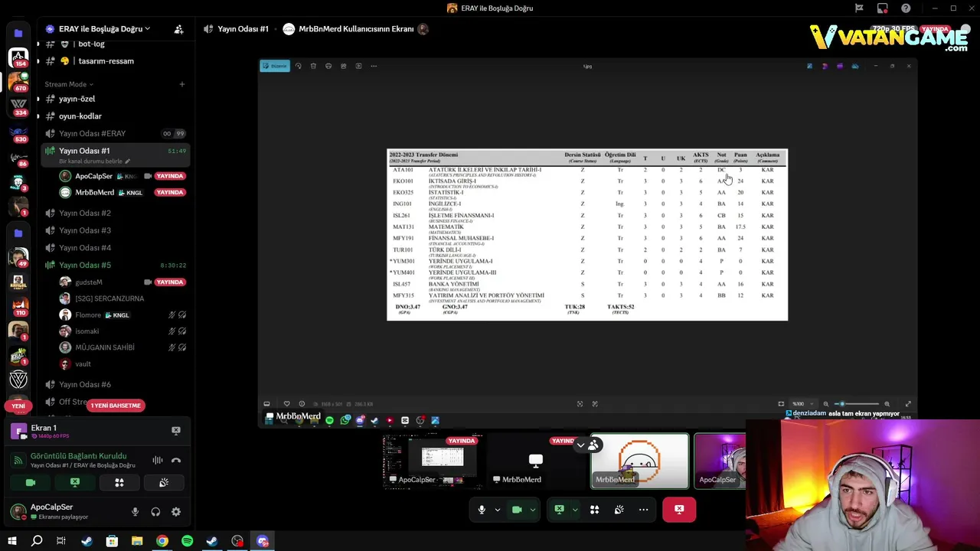
Task: Toggle camera in the voice connection panel
Action: [x=31, y=483]
